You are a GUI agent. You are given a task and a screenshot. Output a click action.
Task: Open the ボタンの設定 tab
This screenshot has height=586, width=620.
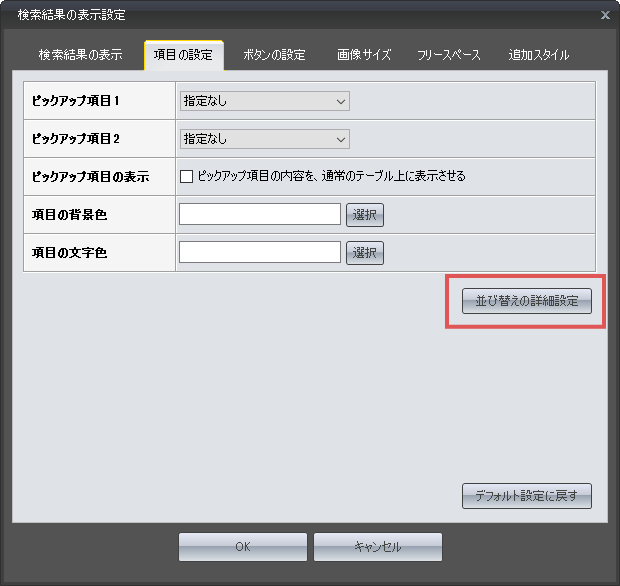pyautogui.click(x=274, y=55)
